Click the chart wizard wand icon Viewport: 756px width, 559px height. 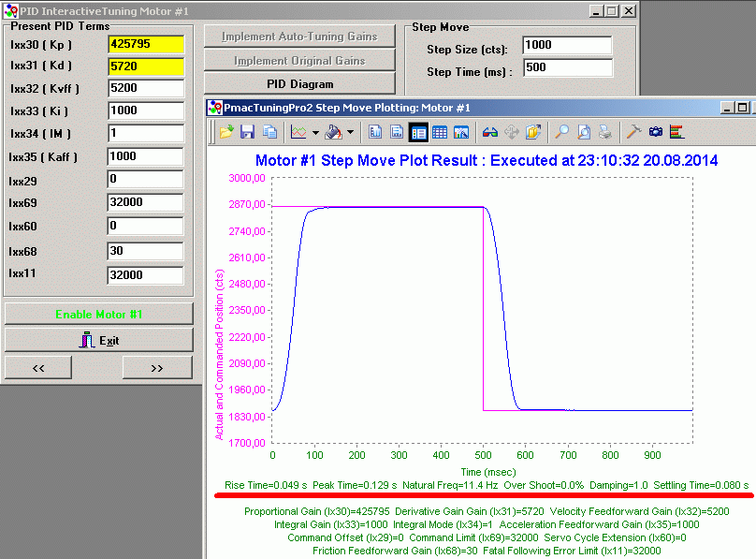click(461, 132)
